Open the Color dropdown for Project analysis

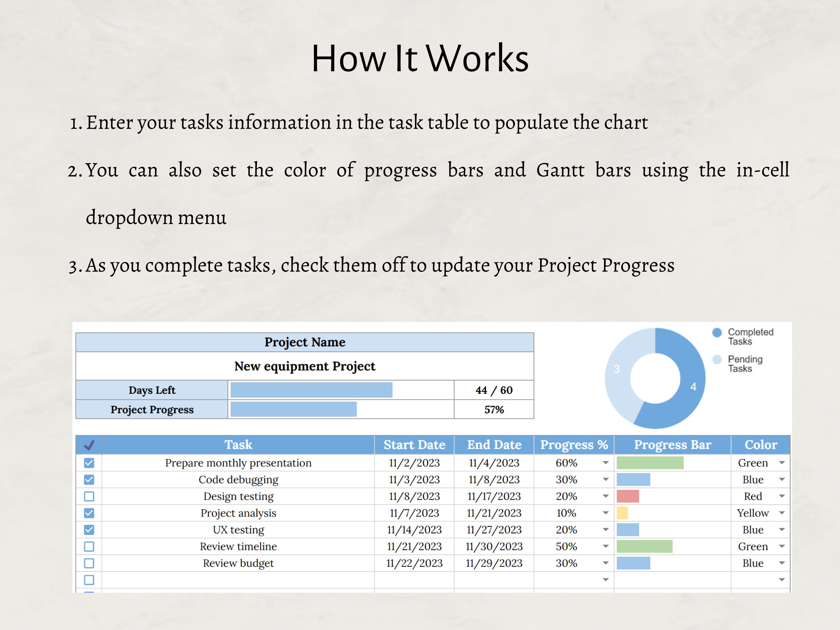(x=782, y=513)
